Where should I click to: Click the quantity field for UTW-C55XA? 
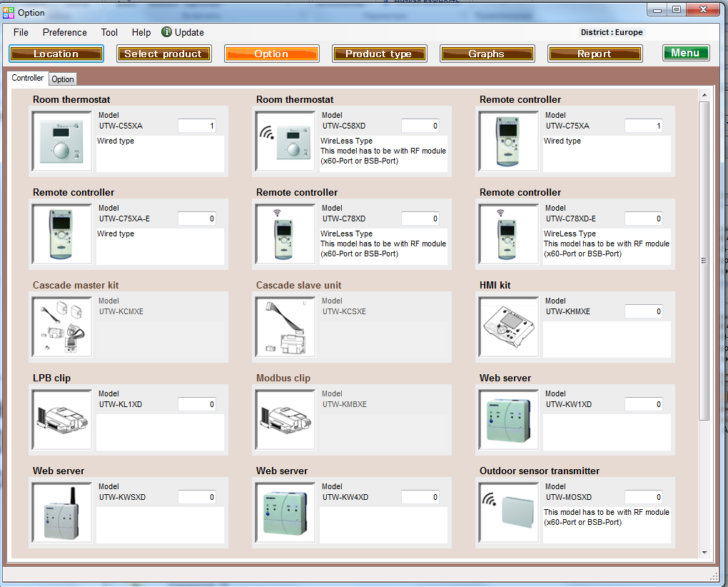196,126
